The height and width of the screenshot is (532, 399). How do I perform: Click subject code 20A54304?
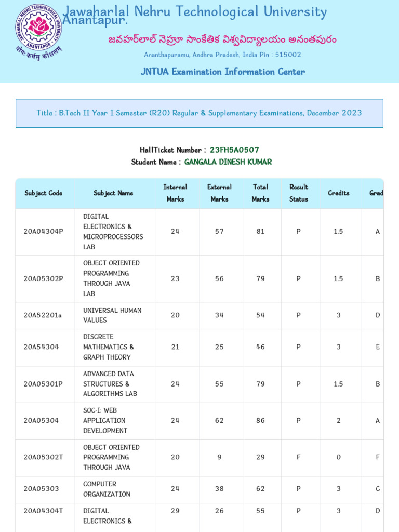41,347
